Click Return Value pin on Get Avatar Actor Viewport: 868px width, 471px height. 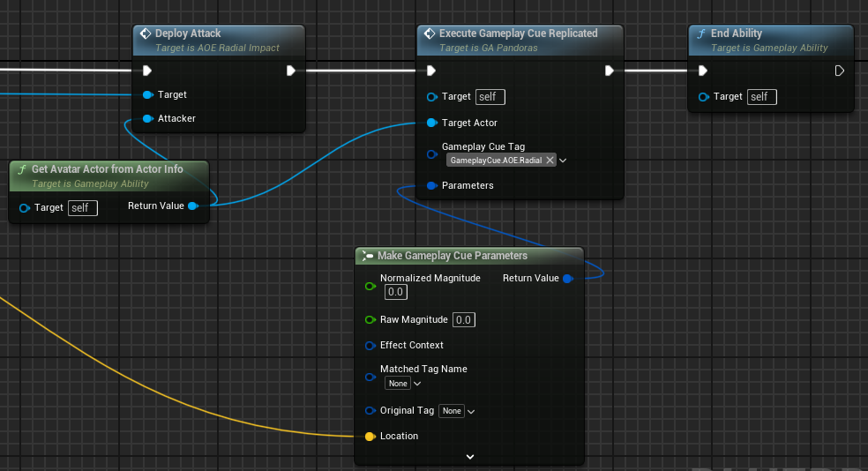192,206
